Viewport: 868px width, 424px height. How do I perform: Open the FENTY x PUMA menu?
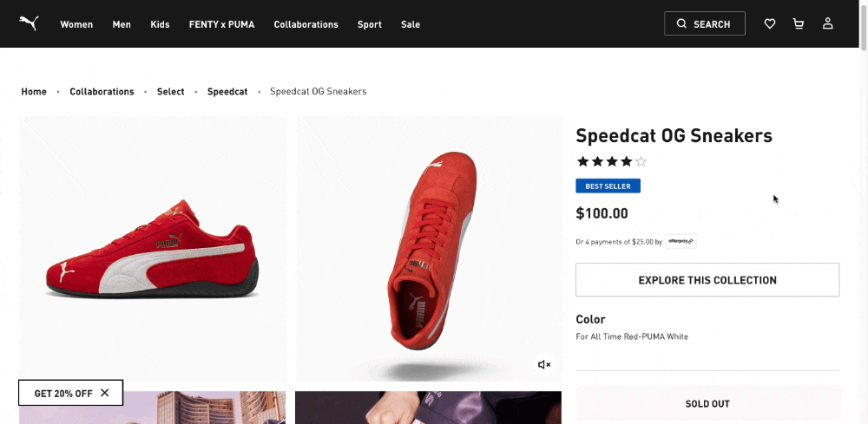[x=221, y=24]
